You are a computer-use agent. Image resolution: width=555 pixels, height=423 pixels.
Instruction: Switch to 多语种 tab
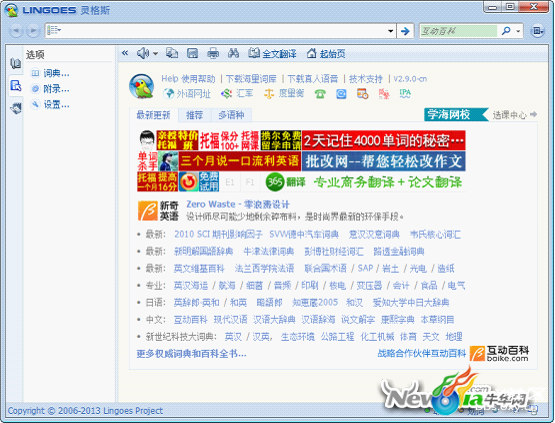[x=231, y=115]
